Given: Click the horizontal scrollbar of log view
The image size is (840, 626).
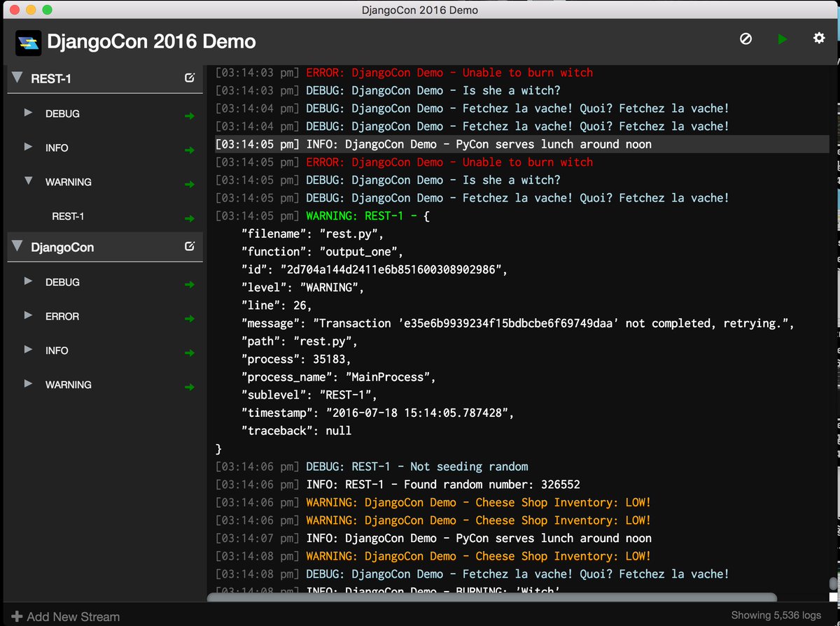Looking at the screenshot, I should click(x=492, y=597).
